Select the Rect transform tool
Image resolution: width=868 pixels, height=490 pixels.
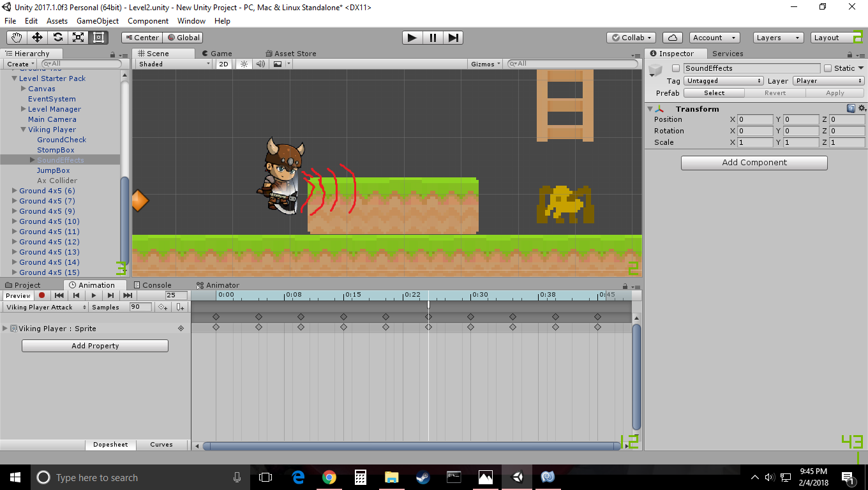click(98, 38)
